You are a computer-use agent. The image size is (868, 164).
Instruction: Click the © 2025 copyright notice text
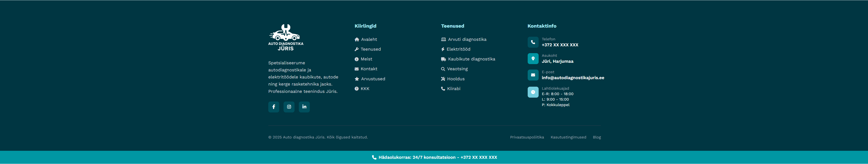[x=318, y=137]
